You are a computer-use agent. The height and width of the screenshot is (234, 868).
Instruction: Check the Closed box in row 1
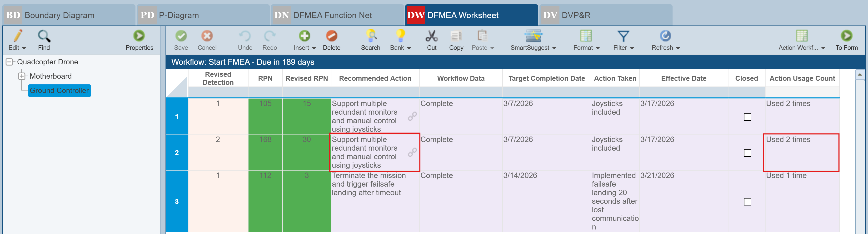747,117
